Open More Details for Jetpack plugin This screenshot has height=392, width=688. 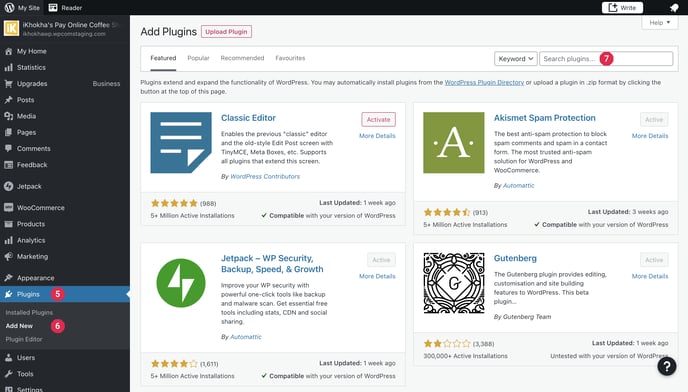coord(377,276)
